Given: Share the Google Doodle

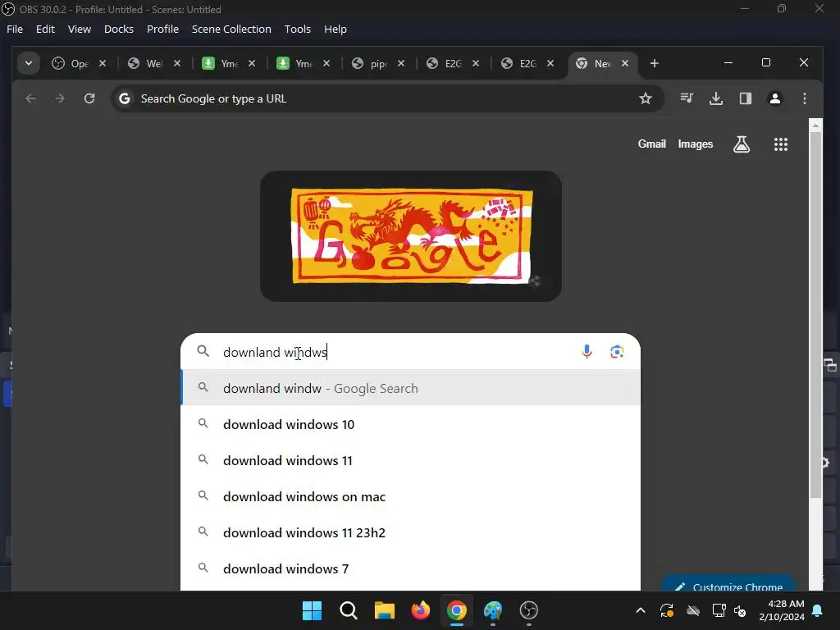Looking at the screenshot, I should (535, 281).
